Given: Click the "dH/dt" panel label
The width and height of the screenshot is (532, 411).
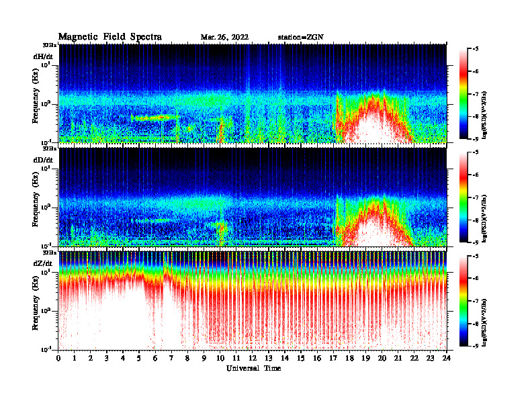Looking at the screenshot, I should [43, 56].
